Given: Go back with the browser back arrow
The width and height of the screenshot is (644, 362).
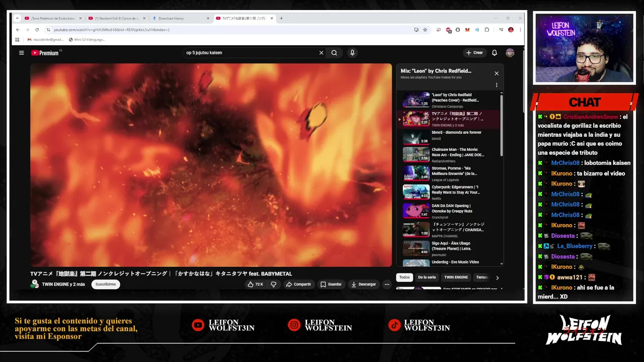Looking at the screenshot, I should (x=19, y=30).
